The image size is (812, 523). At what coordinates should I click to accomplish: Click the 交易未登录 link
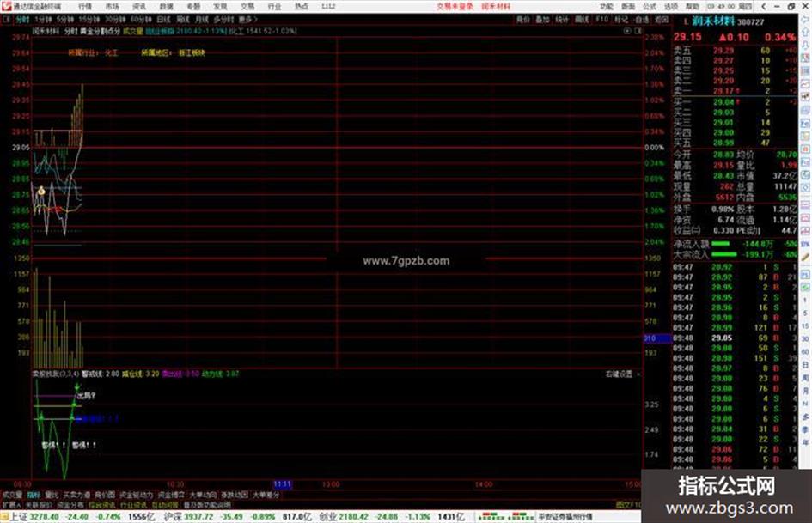(x=455, y=6)
